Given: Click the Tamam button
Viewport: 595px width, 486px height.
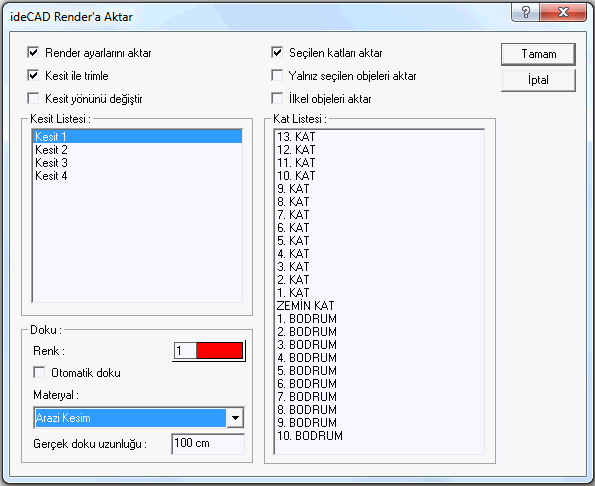Looking at the screenshot, I should [x=538, y=54].
